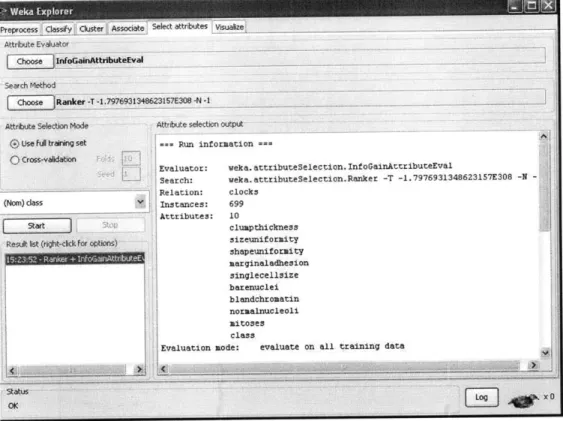Click the blandchromatin attribute text
Screen dimensions: 563x421
[x=264, y=299]
